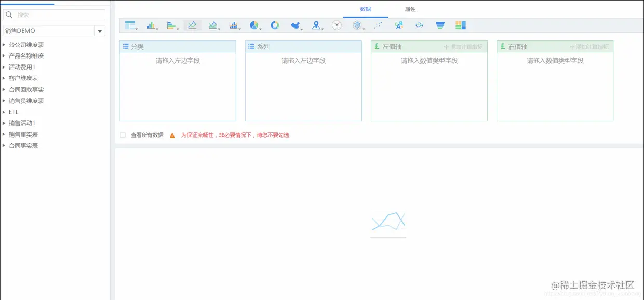This screenshot has height=300, width=644.
Task: Click the 系列 drop zone area
Action: [x=303, y=87]
